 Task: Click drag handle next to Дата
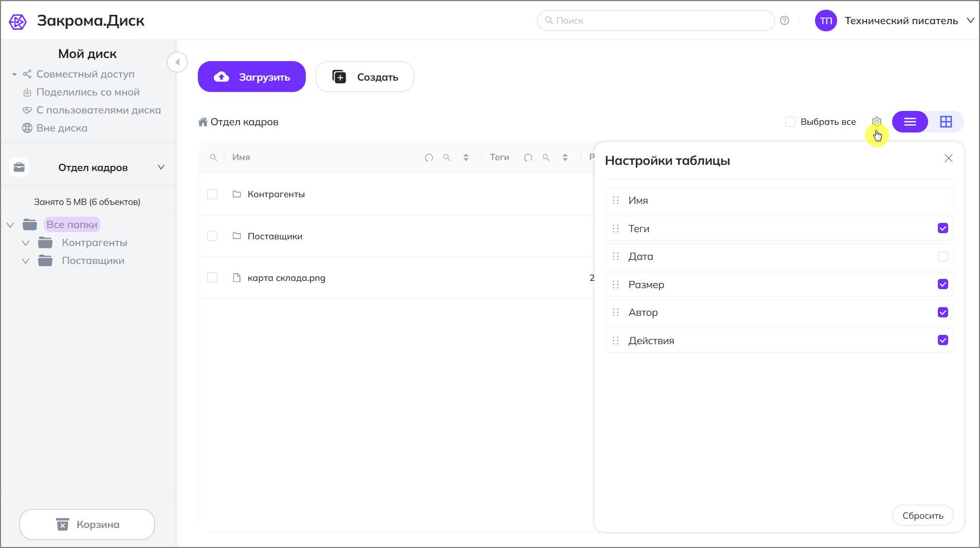tap(616, 256)
